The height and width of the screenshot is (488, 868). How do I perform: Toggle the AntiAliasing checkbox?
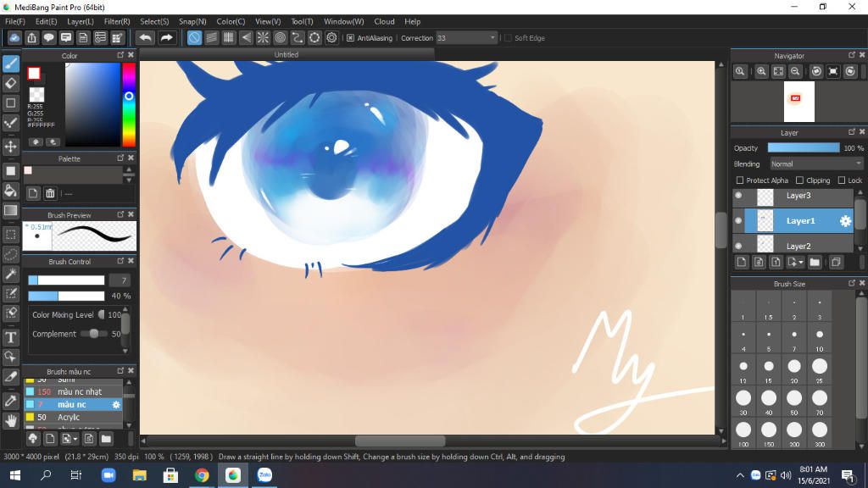click(x=350, y=38)
